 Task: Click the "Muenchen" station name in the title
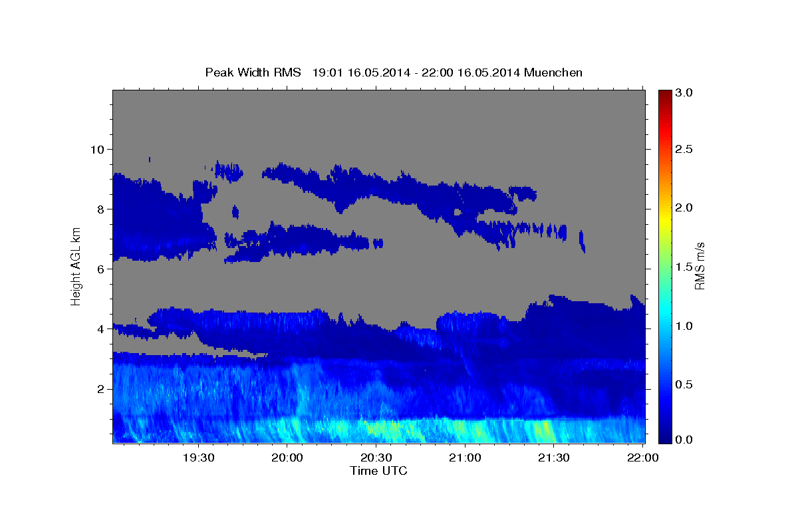(553, 72)
